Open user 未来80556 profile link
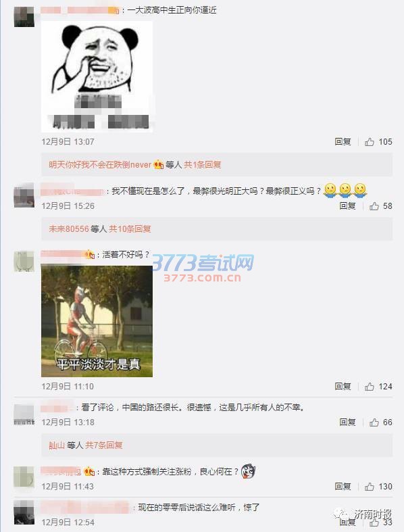Image resolution: width=404 pixels, height=532 pixels. (x=69, y=229)
